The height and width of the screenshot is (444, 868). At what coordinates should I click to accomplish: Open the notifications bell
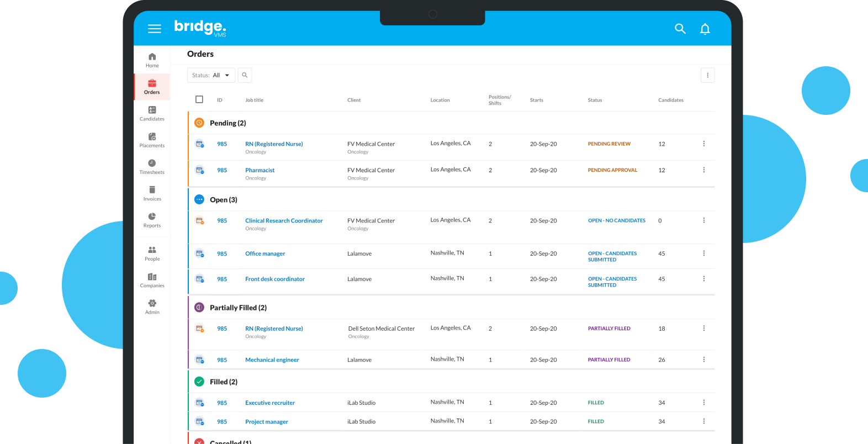pyautogui.click(x=705, y=29)
